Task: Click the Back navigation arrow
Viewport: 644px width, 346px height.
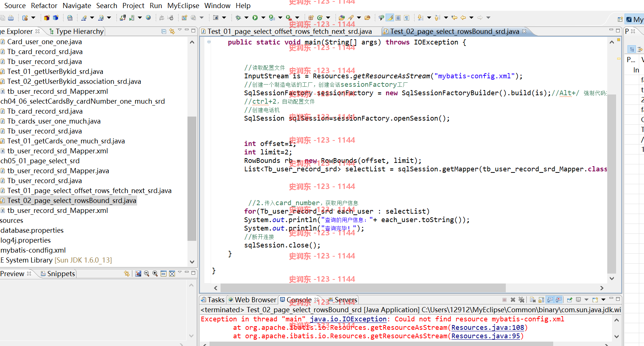Action: click(x=463, y=18)
